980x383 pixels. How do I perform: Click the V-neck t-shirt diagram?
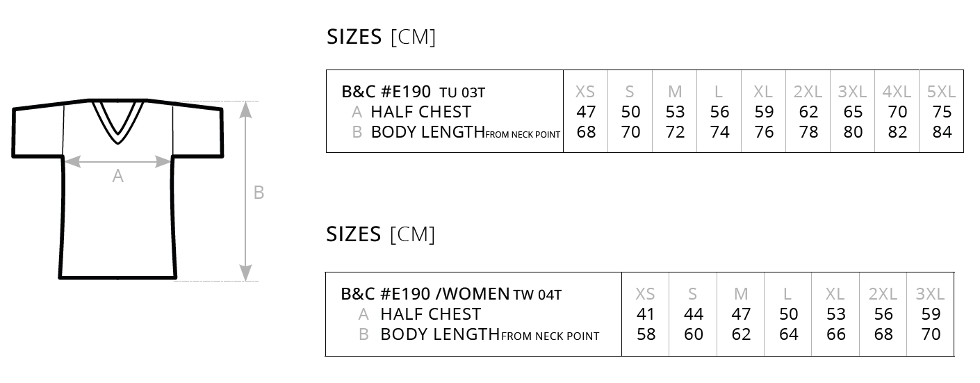click(x=118, y=189)
